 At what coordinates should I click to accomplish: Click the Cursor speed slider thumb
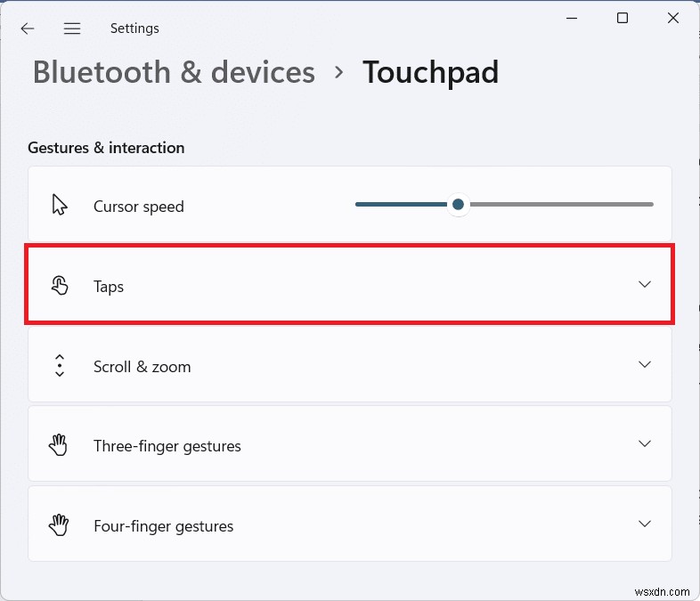pyautogui.click(x=458, y=205)
